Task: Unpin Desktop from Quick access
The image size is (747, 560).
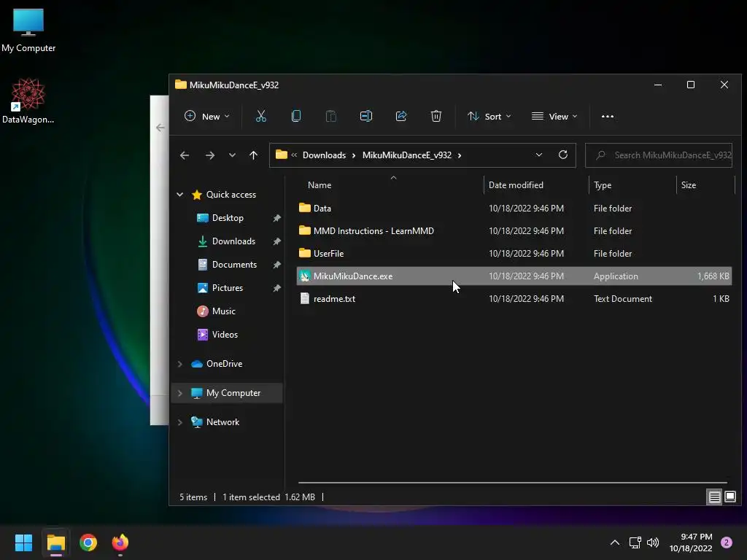Action: 276,218
